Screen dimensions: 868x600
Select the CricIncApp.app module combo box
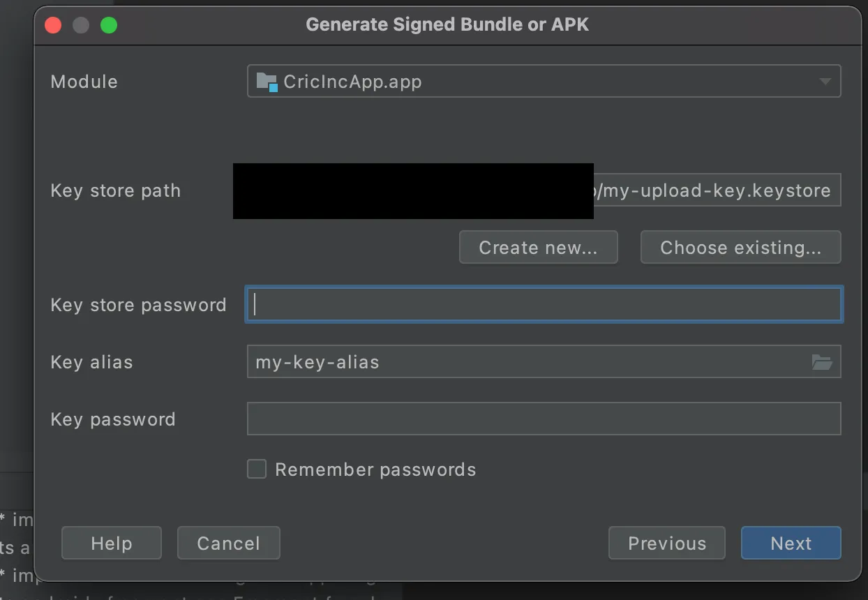pyautogui.click(x=530, y=82)
